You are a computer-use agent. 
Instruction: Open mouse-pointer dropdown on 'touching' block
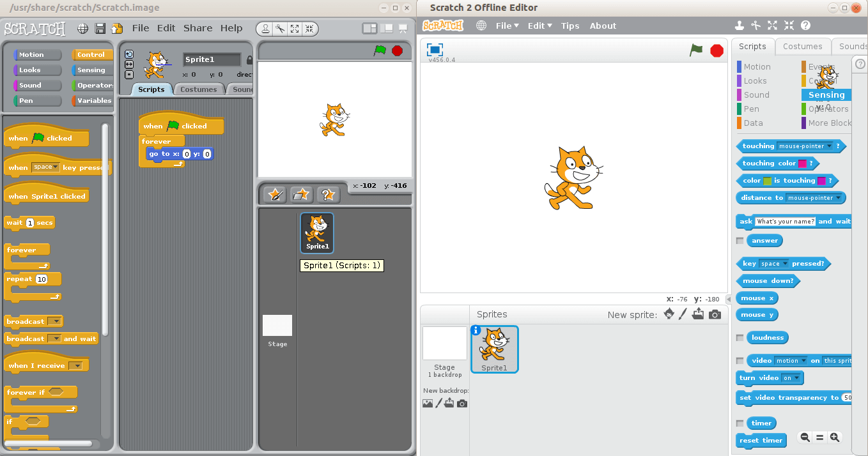(805, 146)
